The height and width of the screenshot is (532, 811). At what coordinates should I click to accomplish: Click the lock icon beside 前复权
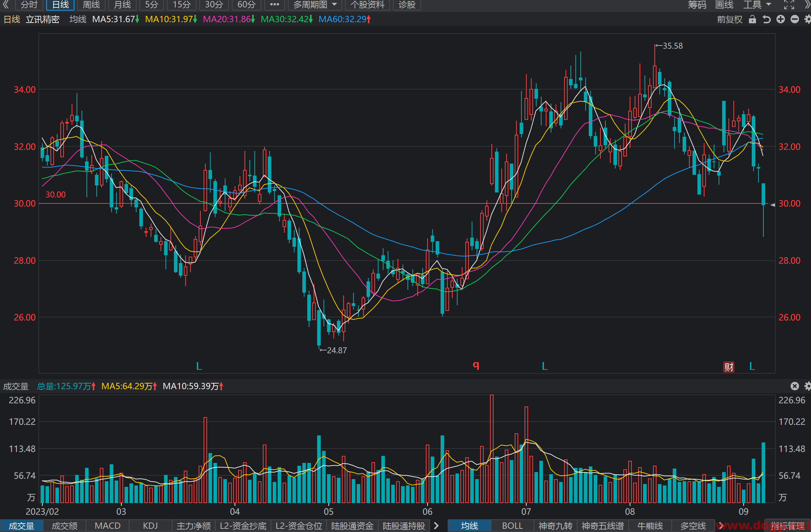coord(752,19)
